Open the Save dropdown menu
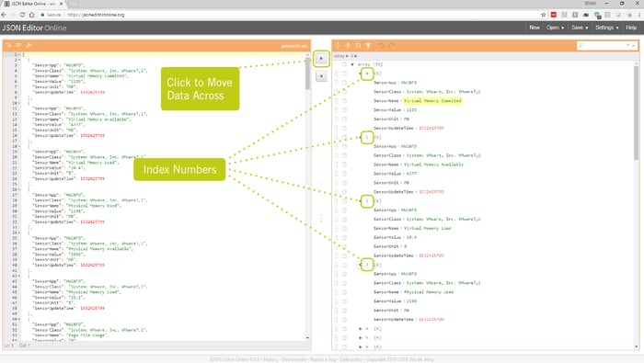This screenshot has height=363, width=644. [580, 28]
